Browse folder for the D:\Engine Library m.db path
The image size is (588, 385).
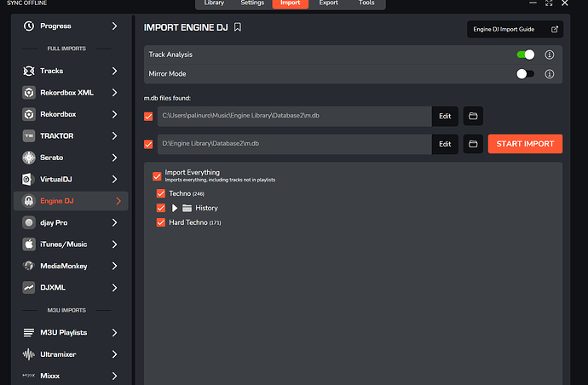point(473,144)
